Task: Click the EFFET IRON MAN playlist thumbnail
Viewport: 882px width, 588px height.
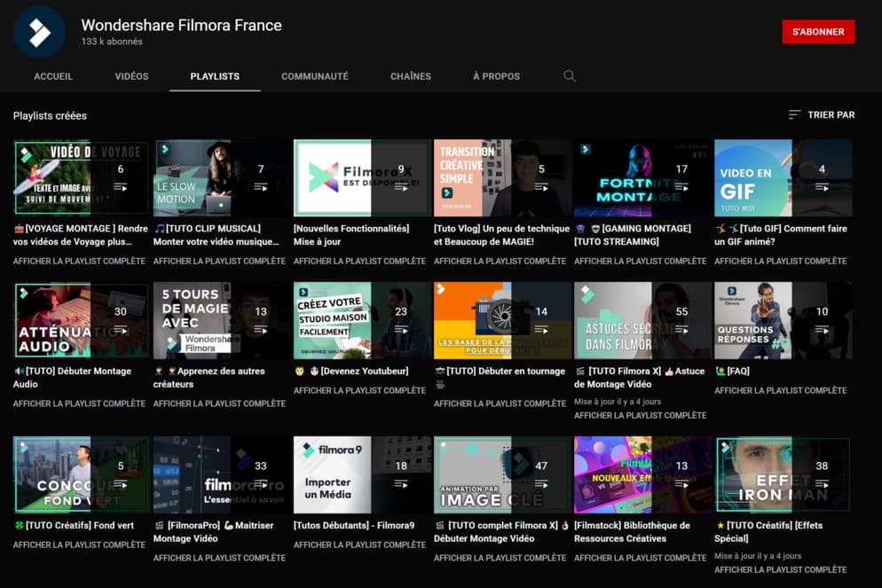Action: pos(783,475)
